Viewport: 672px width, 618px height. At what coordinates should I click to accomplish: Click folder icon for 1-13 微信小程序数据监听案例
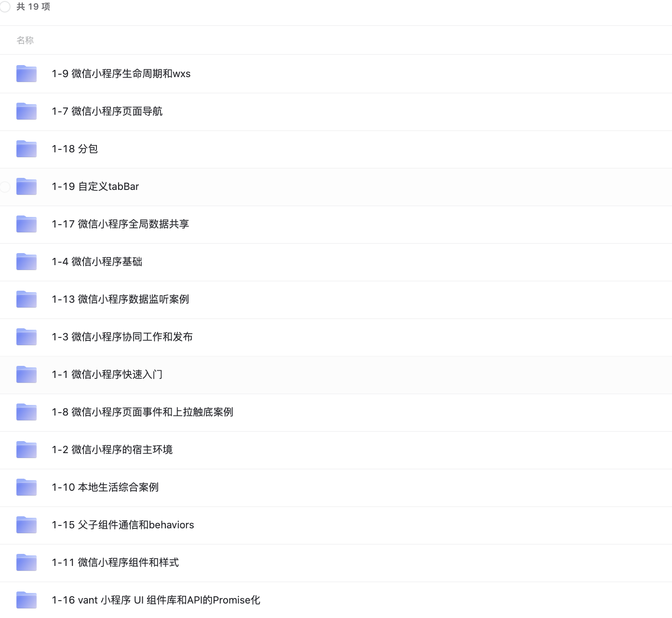point(27,299)
